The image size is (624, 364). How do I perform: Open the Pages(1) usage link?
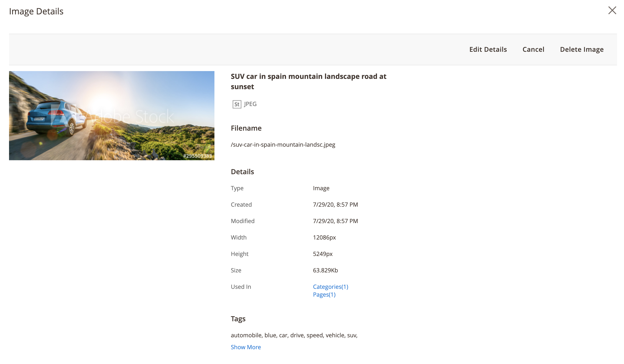(324, 294)
